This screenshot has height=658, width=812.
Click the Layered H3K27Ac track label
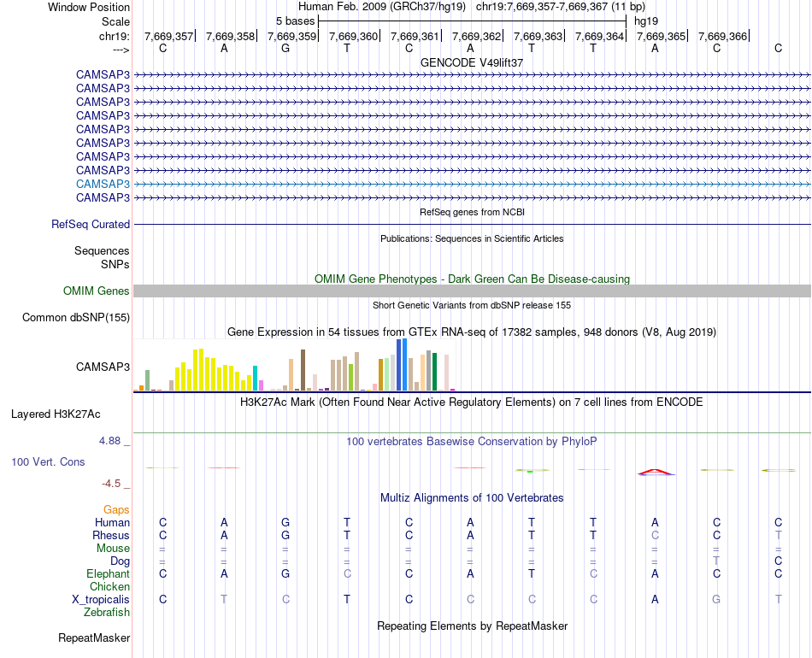[56, 414]
